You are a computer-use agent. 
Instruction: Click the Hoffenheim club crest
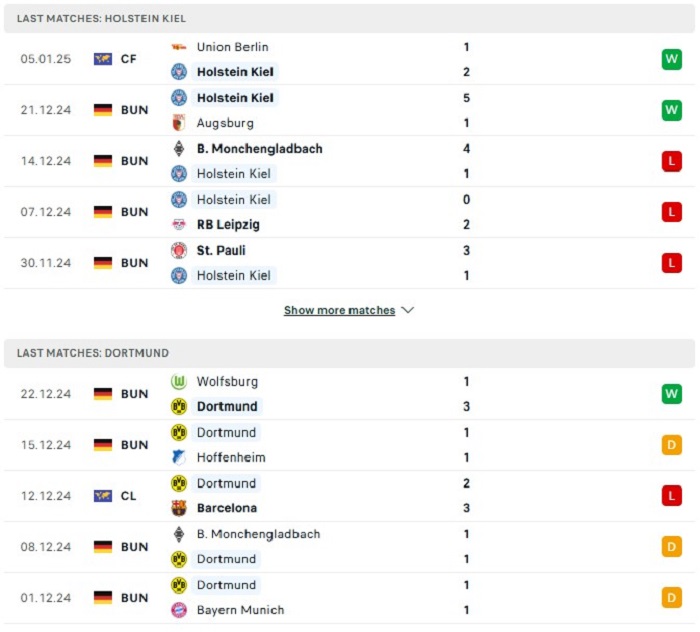179,457
